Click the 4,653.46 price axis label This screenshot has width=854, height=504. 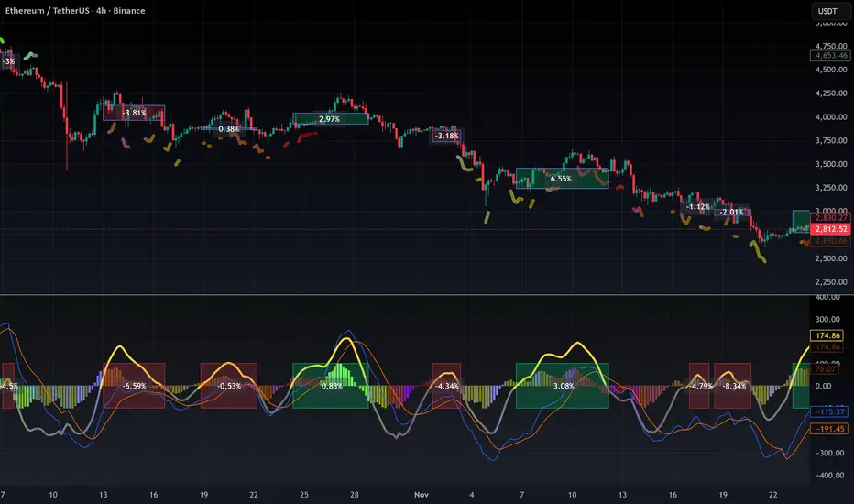(830, 56)
